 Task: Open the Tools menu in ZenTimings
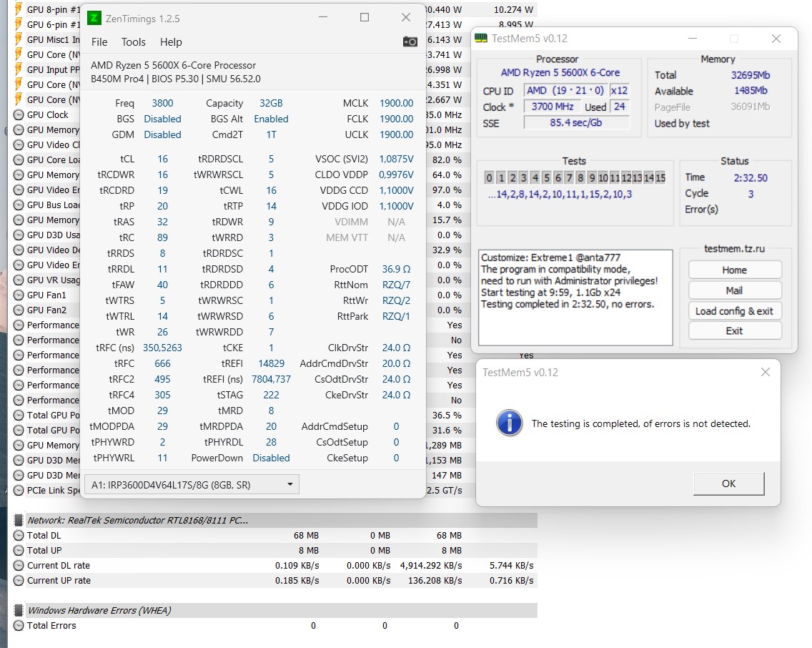click(x=134, y=42)
